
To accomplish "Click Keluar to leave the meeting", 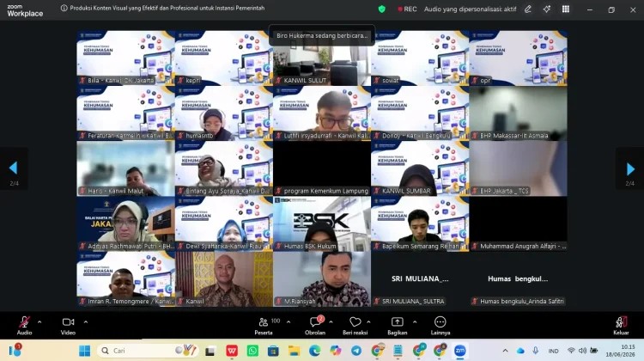I will point(621,325).
